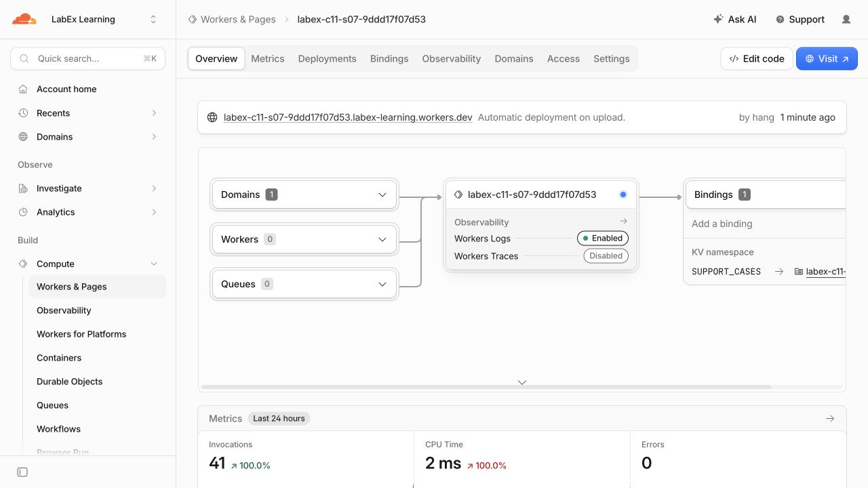The width and height of the screenshot is (868, 488).
Task: Open the Last 24 hours range selector
Action: pyautogui.click(x=279, y=419)
